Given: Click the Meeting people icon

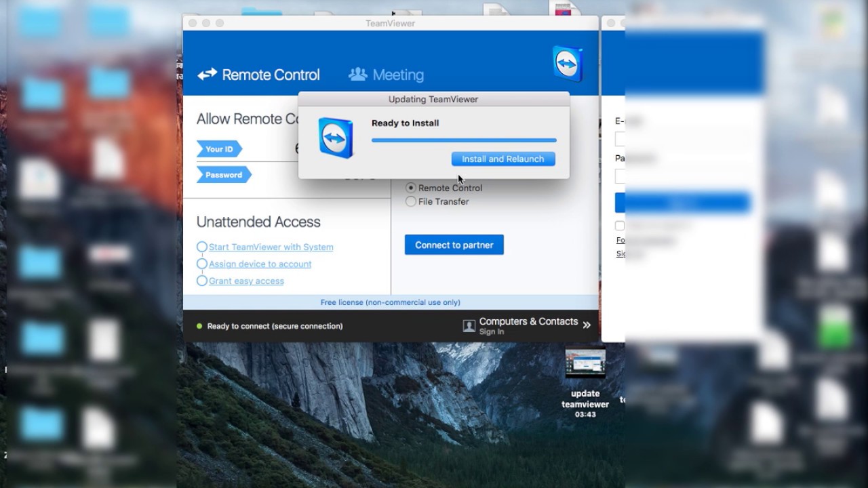Looking at the screenshot, I should pos(357,74).
